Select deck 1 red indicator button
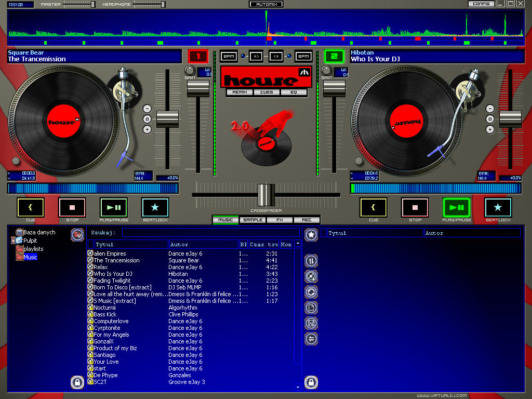The width and height of the screenshot is (532, 399). (198, 56)
